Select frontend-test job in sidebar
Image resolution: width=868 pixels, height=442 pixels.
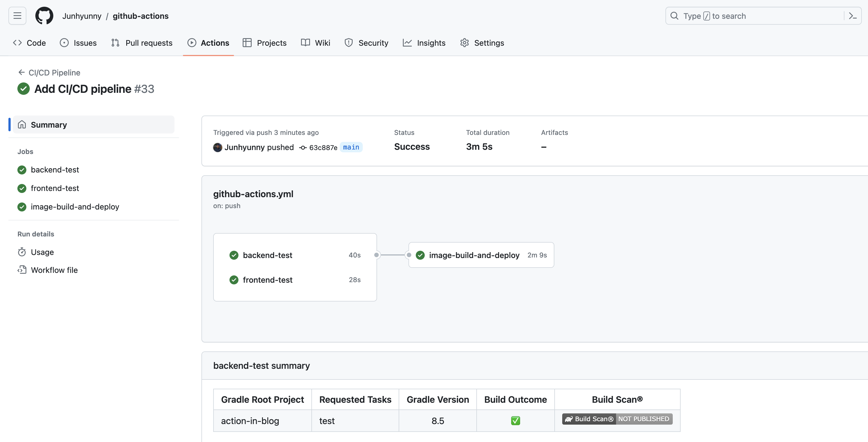[x=55, y=188]
